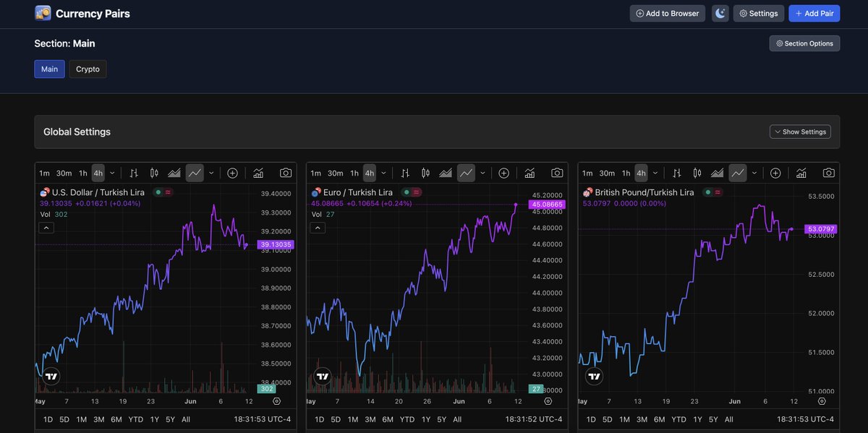Viewport: 868px width, 433px height.
Task: Select 3M range on Euro/Turkish Lira chart
Action: point(370,419)
